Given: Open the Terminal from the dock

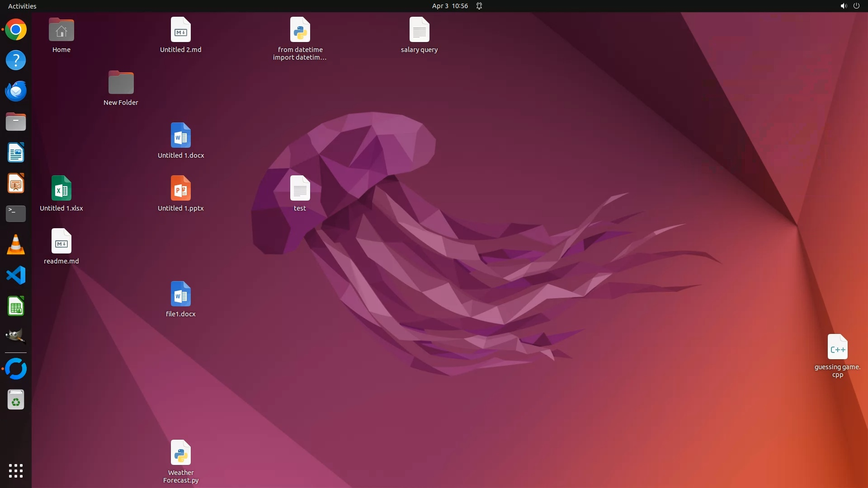Looking at the screenshot, I should point(16,214).
